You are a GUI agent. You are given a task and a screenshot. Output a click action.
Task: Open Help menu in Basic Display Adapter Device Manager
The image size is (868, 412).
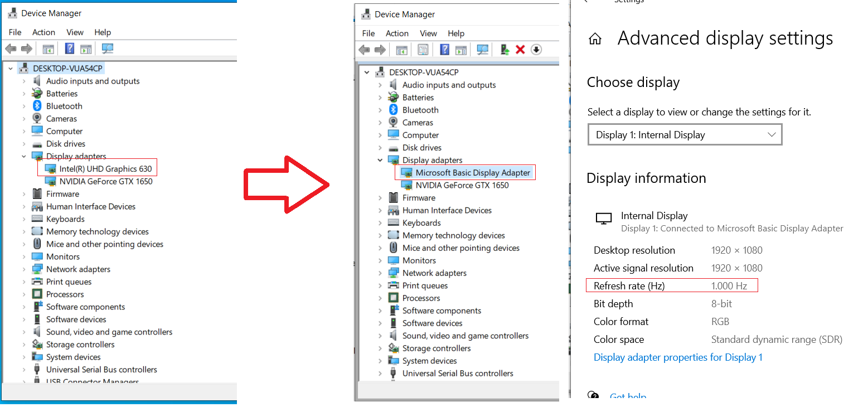click(456, 33)
